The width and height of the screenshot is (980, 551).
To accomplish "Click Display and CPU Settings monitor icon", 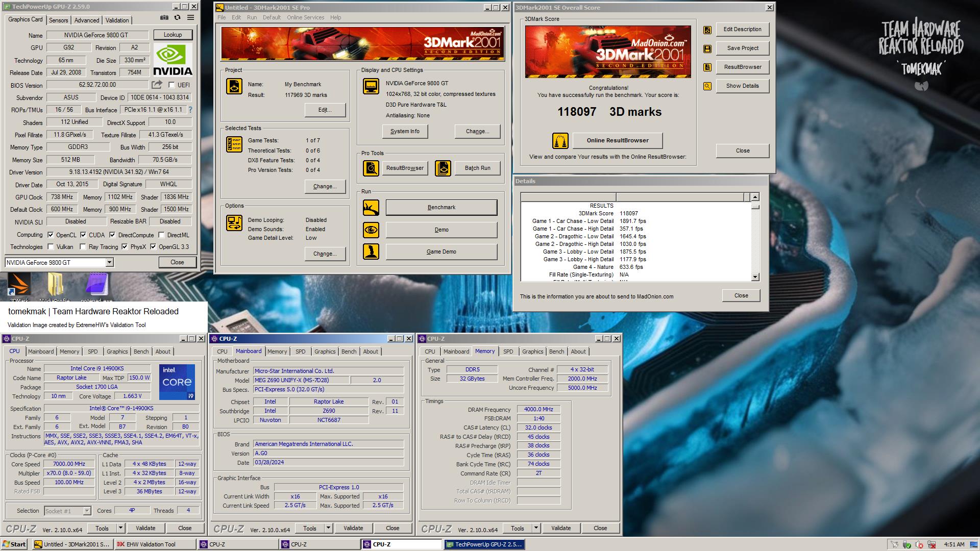I will tap(371, 86).
